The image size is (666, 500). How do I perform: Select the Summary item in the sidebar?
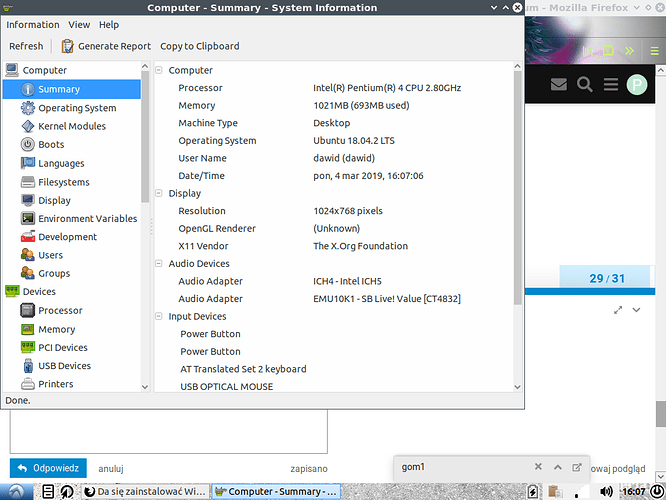(x=71, y=89)
